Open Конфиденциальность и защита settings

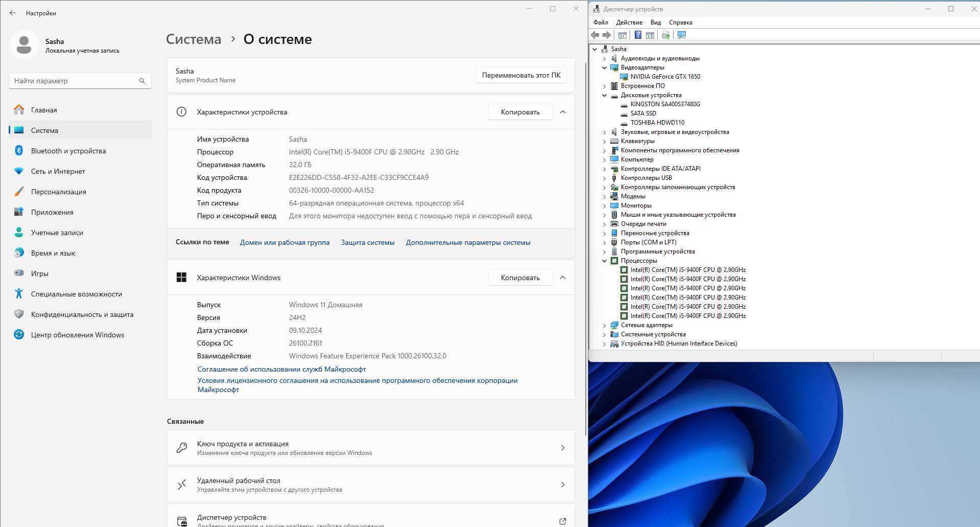pyautogui.click(x=80, y=314)
